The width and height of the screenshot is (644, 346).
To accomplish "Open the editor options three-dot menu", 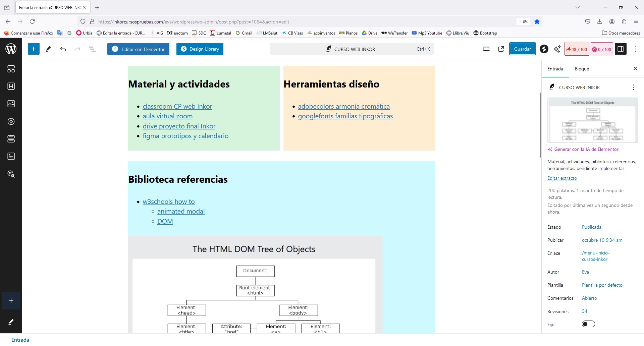I will click(x=635, y=49).
